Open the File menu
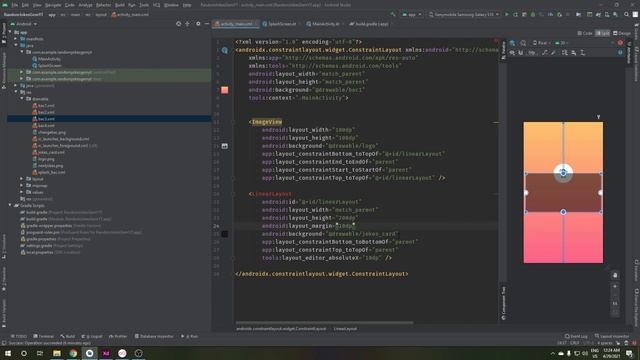 (x=15, y=5)
